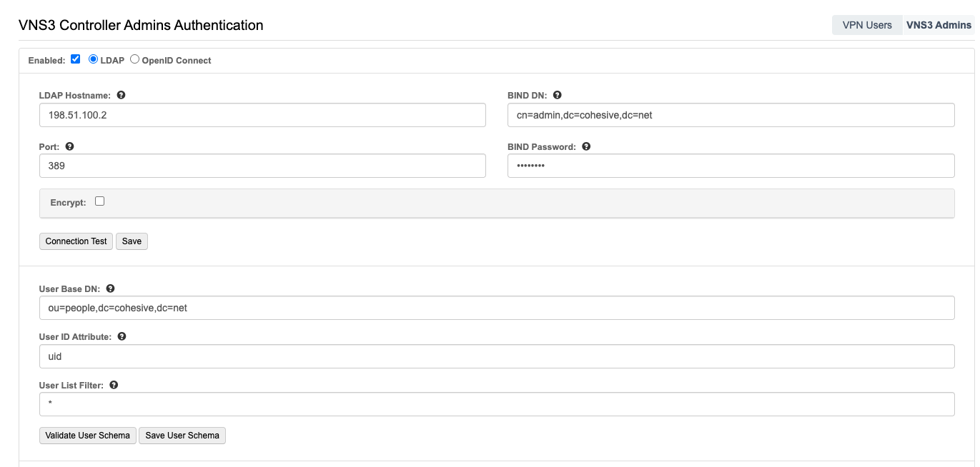Click the 'Enabled:' label text
980x467 pixels.
(x=47, y=61)
